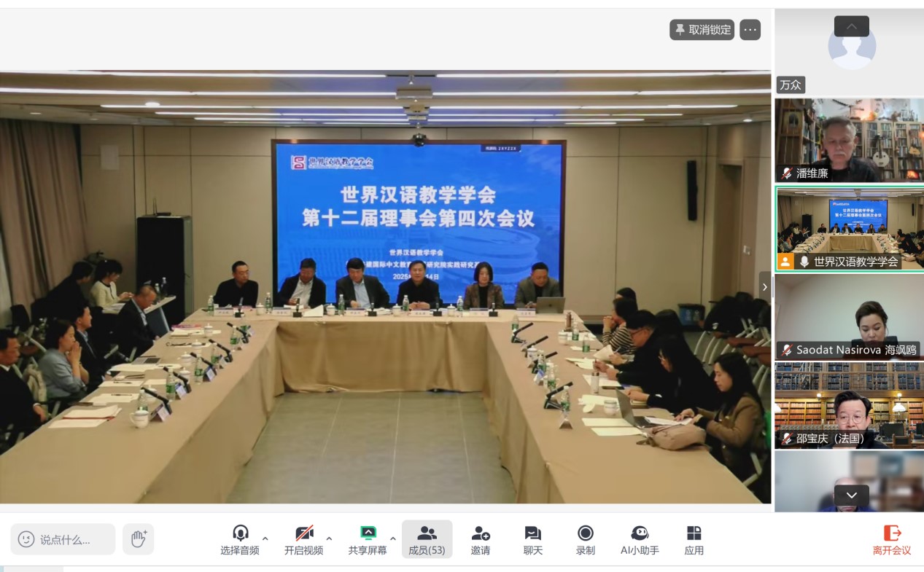Click the 说点什么 message input field

point(63,539)
